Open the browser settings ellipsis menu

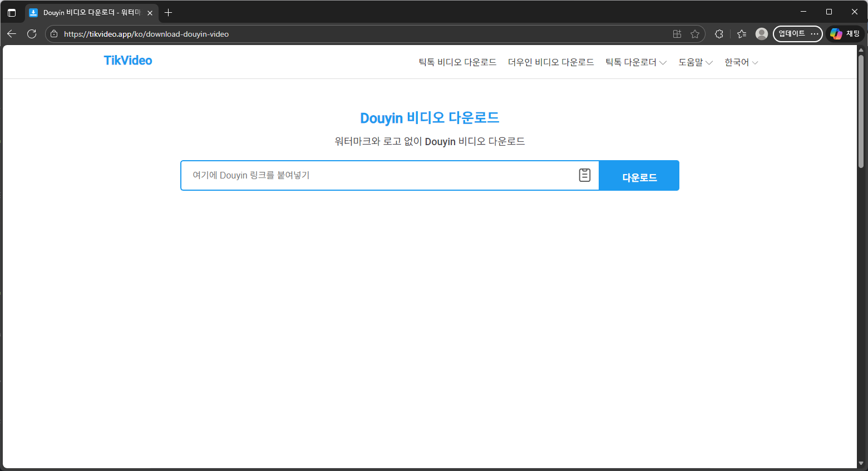click(x=815, y=34)
